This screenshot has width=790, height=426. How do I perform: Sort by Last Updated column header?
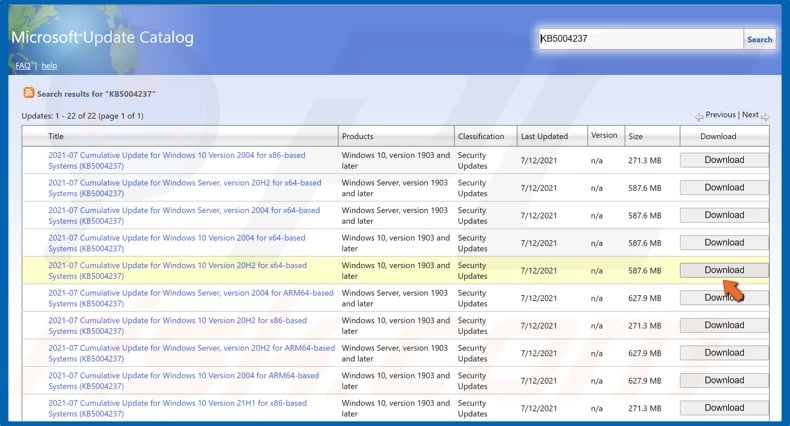pyautogui.click(x=544, y=136)
